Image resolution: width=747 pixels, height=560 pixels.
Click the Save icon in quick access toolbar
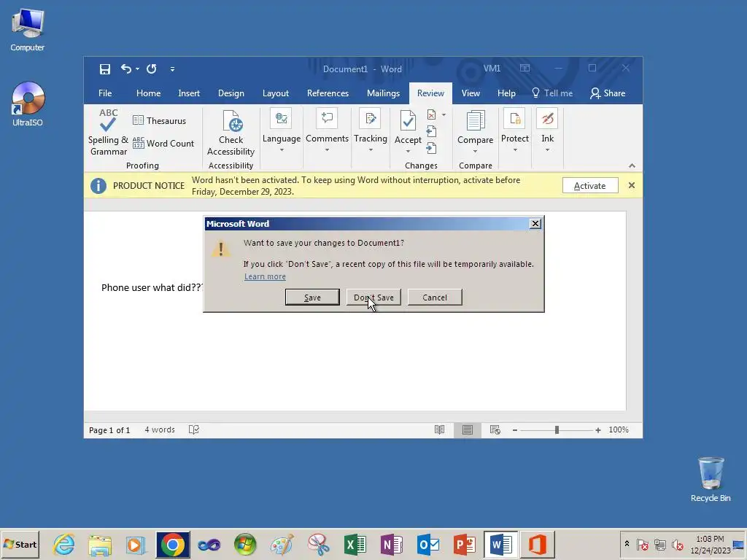point(105,69)
